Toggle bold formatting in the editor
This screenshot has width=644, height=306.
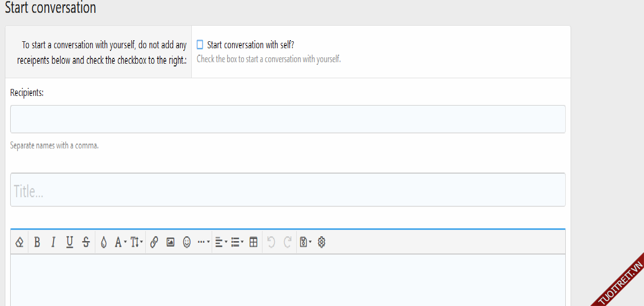pos(37,242)
